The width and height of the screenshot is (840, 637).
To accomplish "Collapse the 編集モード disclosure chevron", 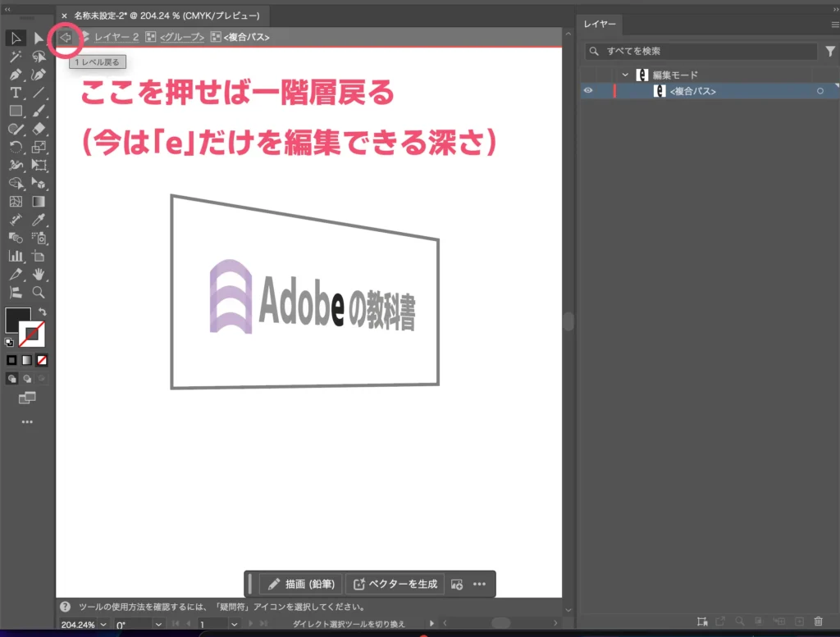I will pyautogui.click(x=625, y=75).
